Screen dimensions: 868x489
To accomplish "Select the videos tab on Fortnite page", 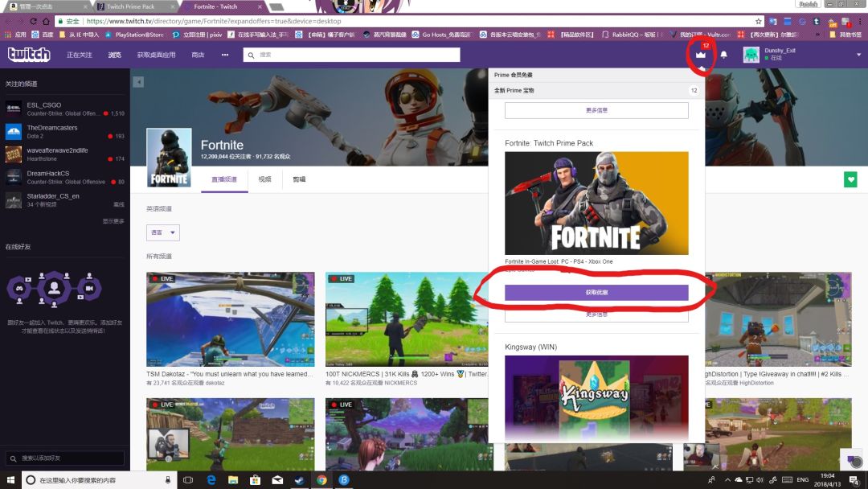I will (x=264, y=179).
